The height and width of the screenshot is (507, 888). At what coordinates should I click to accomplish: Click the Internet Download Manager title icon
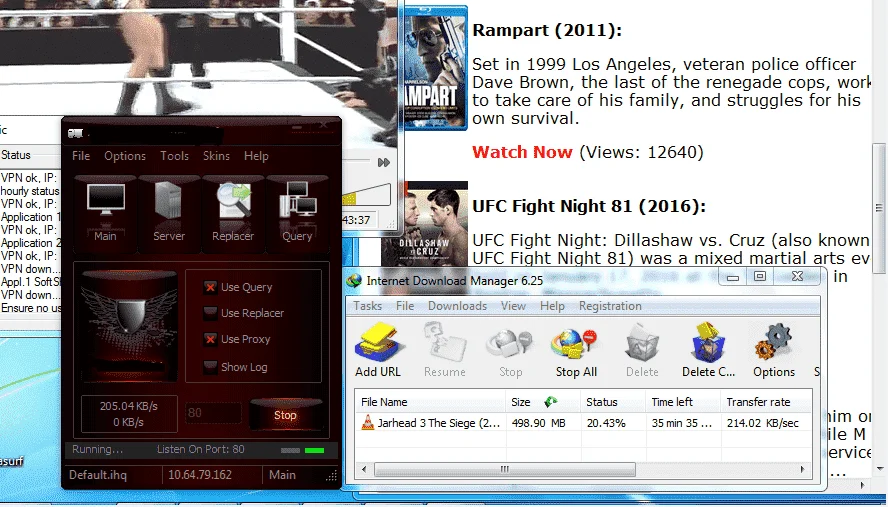[355, 280]
